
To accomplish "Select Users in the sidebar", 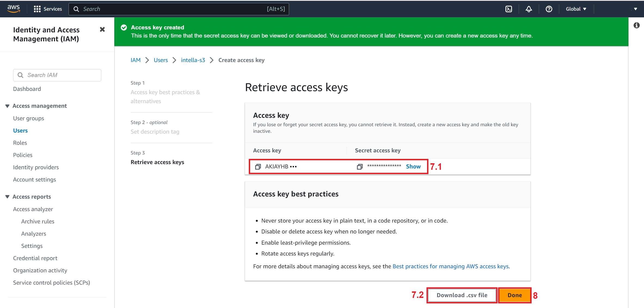I will [20, 131].
